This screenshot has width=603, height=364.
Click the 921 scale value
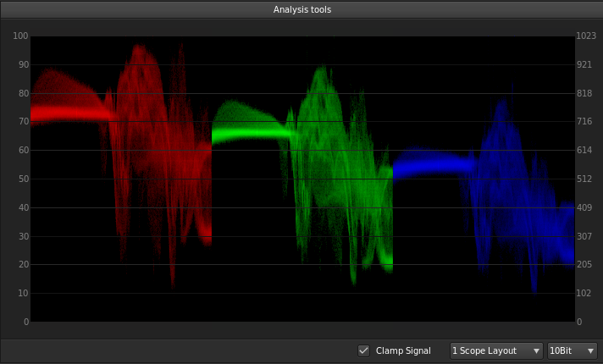[584, 64]
